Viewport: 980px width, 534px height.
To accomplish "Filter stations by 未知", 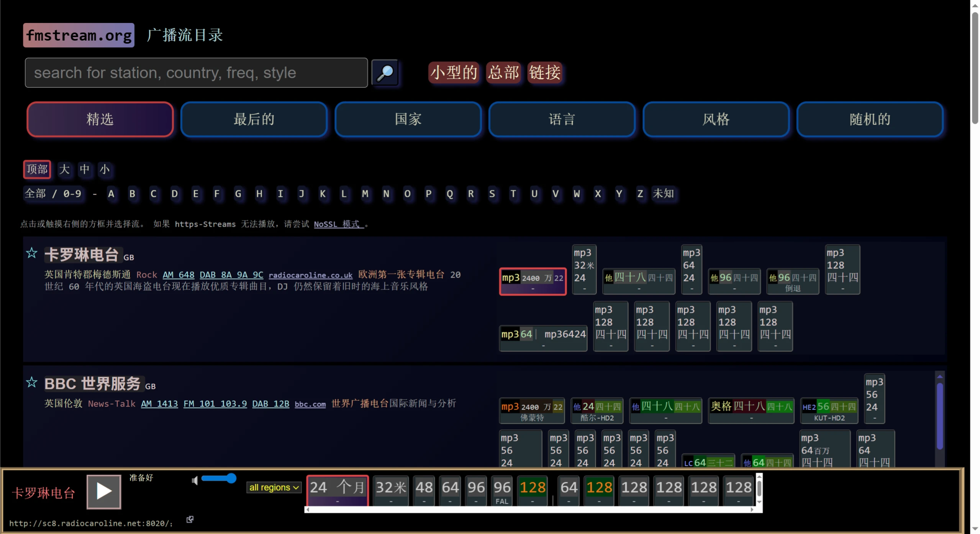I will pos(664,193).
